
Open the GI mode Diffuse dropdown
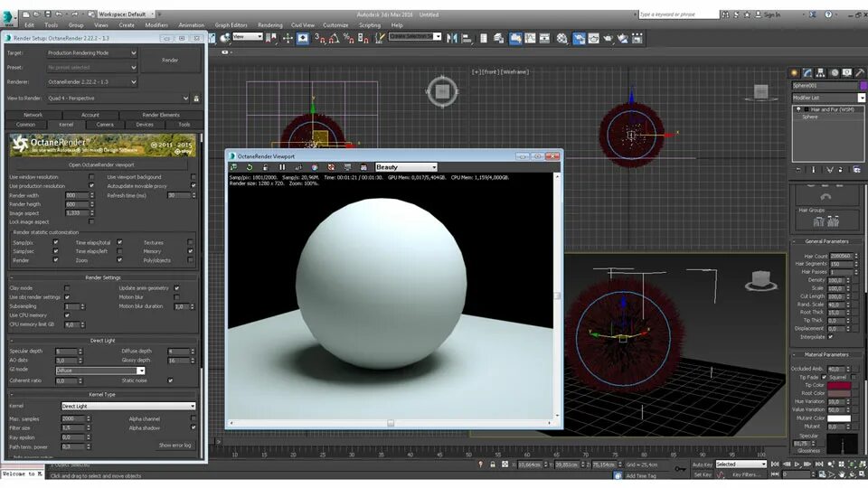pyautogui.click(x=100, y=371)
